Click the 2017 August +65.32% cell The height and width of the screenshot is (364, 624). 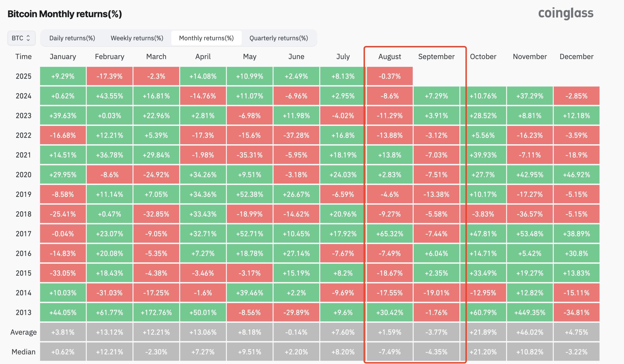pyautogui.click(x=389, y=234)
